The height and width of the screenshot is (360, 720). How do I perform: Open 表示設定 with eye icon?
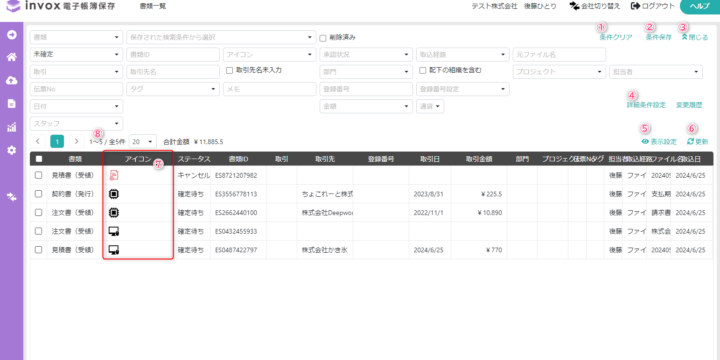coord(659,142)
